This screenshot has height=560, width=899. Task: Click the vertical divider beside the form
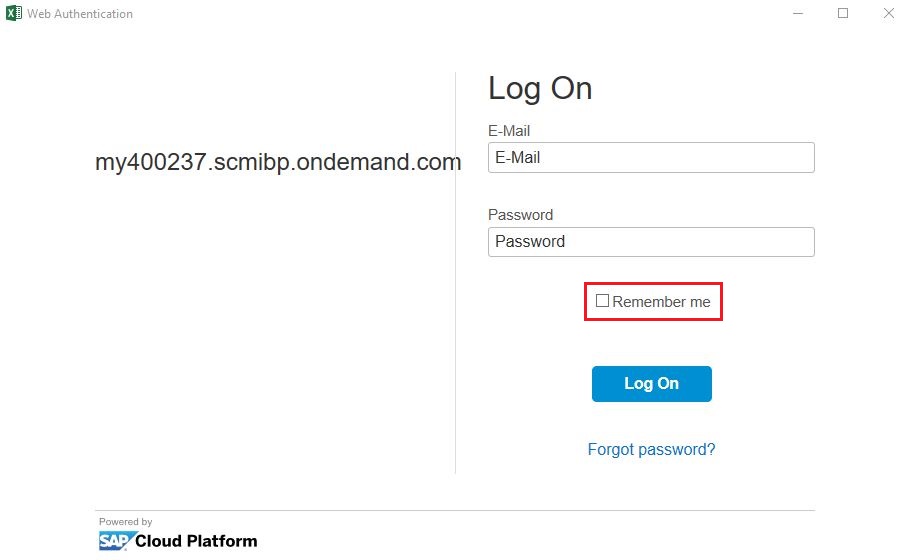(455, 273)
